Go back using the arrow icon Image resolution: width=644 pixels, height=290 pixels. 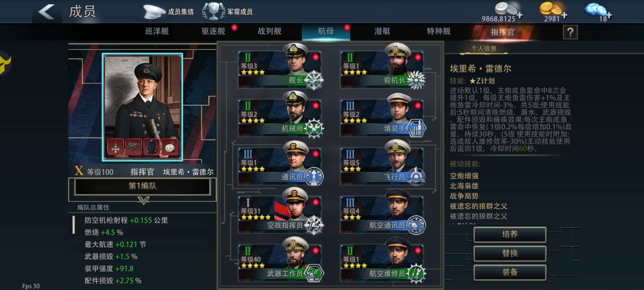tap(47, 11)
